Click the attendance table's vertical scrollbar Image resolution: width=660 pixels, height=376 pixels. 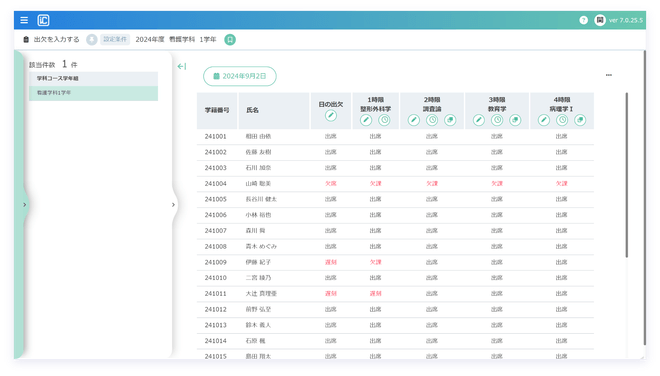tap(627, 175)
